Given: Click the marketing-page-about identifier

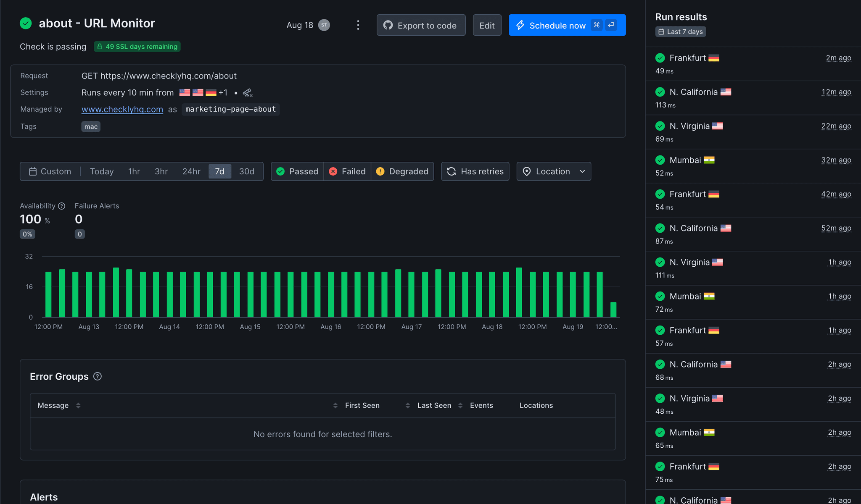Looking at the screenshot, I should click(231, 109).
